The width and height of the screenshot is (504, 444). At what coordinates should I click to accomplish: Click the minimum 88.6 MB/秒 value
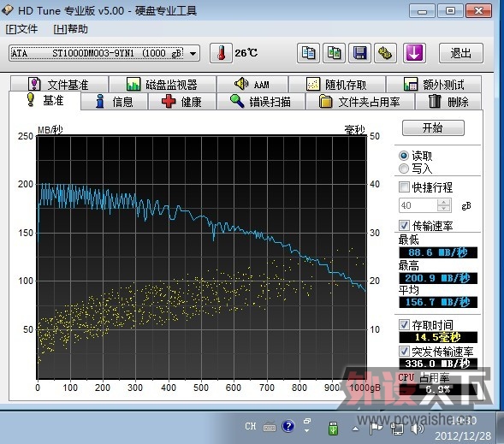[x=438, y=252]
